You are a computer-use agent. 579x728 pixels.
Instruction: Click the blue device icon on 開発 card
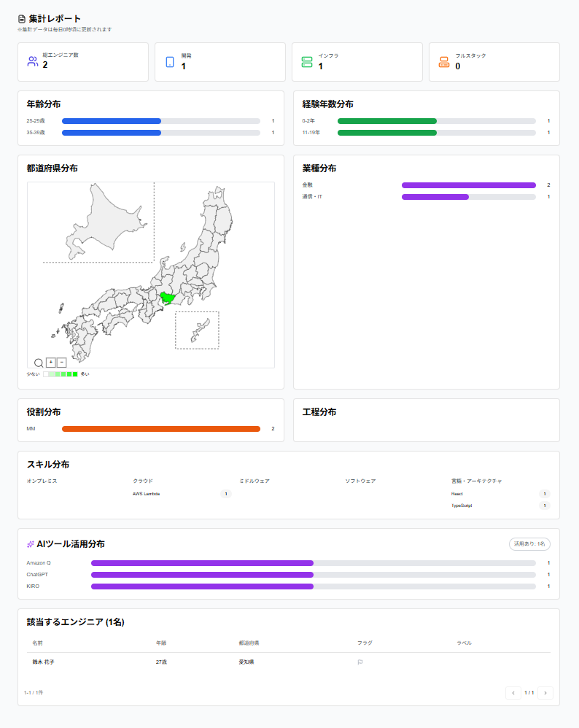point(170,62)
